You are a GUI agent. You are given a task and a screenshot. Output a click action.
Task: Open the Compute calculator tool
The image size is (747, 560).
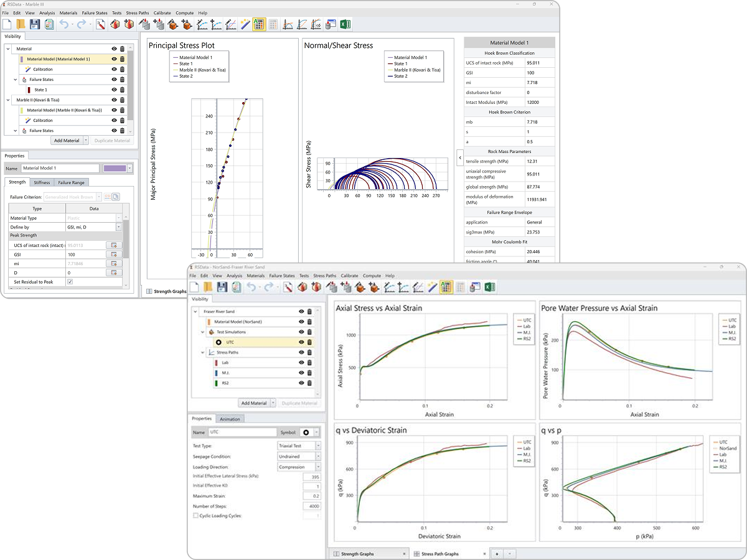pyautogui.click(x=273, y=24)
